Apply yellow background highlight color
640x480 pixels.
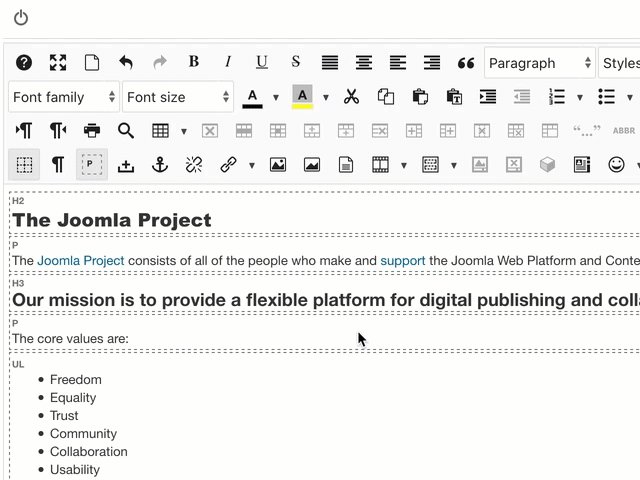tap(302, 97)
